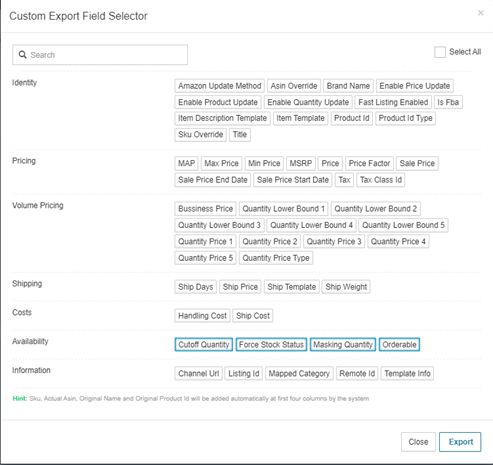
Task: Deselect the Orderable field tag
Action: (399, 345)
